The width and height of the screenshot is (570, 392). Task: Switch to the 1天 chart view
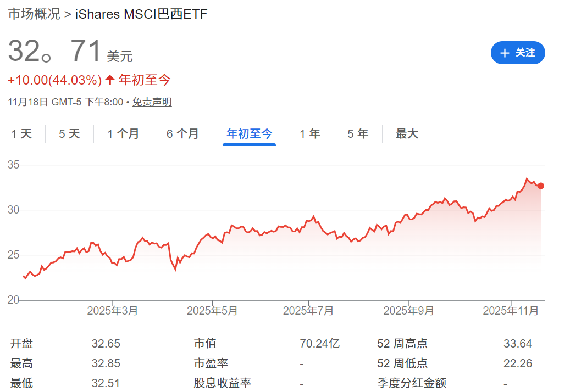[22, 133]
